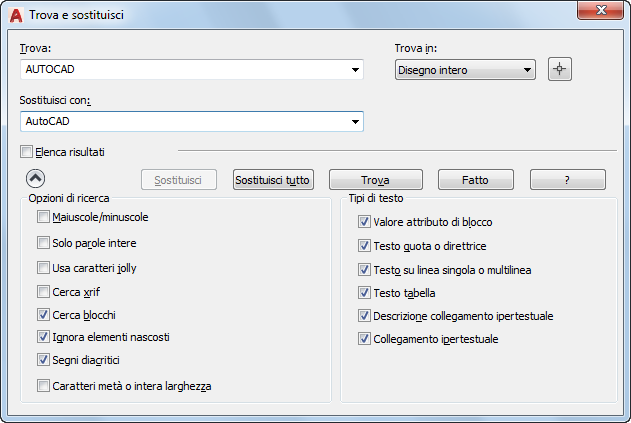
Task: Click the Fatto button
Action: tap(476, 180)
